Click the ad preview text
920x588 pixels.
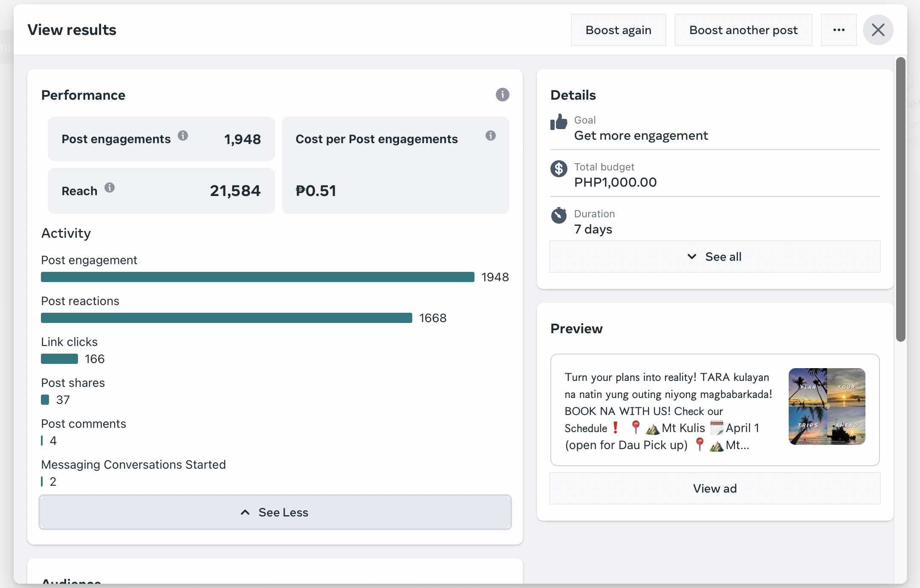(668, 411)
